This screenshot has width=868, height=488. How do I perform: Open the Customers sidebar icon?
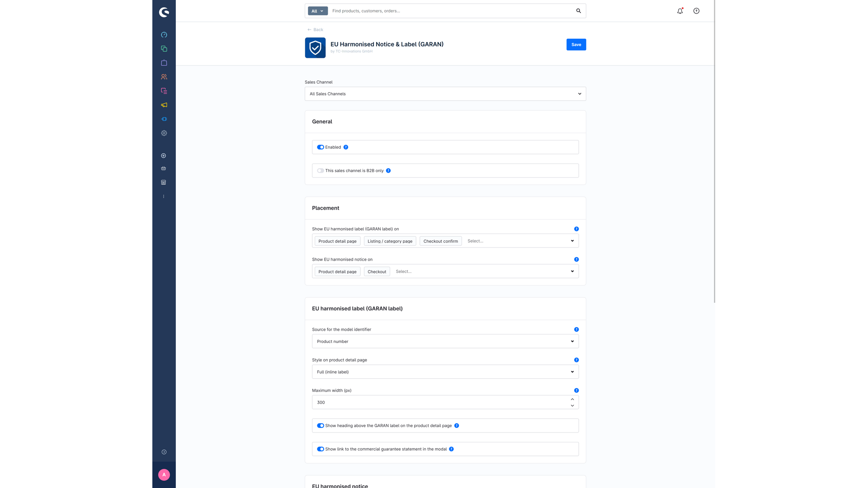(164, 77)
